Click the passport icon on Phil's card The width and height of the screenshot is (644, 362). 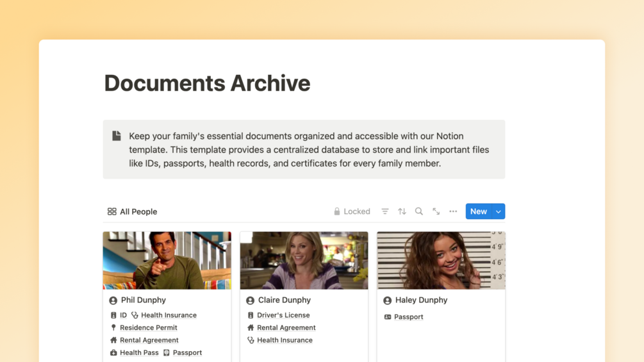(167, 352)
